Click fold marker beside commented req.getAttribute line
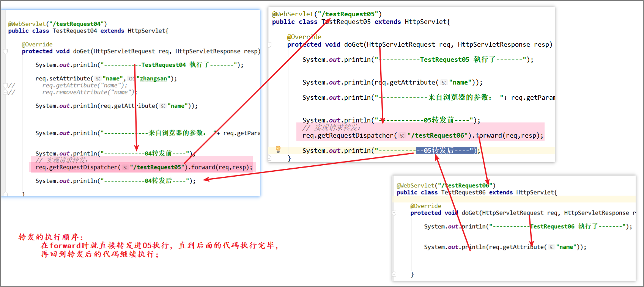 (5, 85)
